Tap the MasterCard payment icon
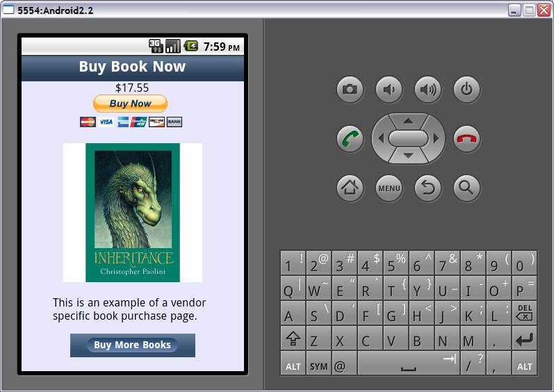The width and height of the screenshot is (554, 392). [88, 122]
